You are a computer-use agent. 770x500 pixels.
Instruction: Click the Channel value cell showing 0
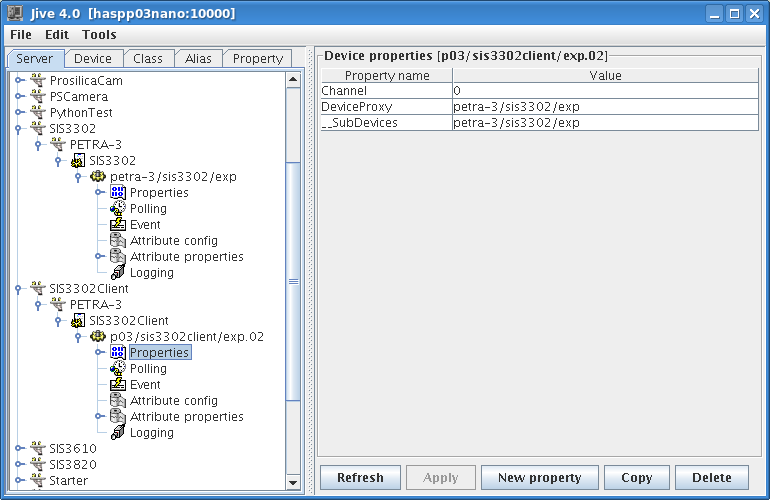click(x=605, y=91)
